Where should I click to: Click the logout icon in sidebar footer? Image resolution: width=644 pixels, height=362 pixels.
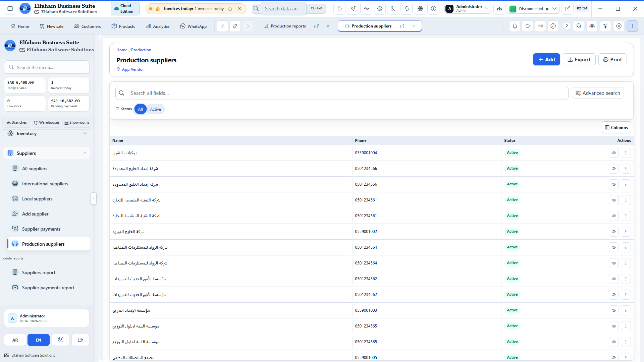[80, 340]
